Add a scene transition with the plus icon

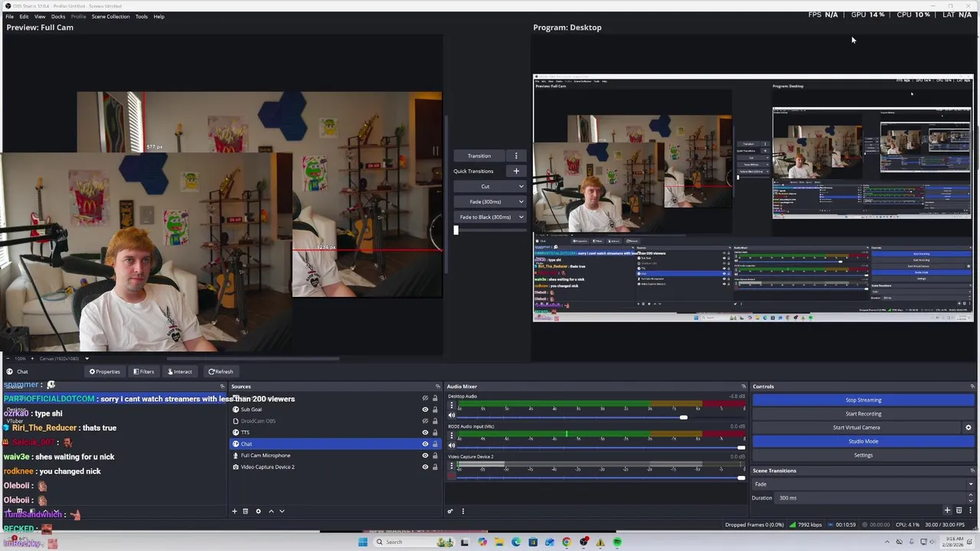[947, 510]
